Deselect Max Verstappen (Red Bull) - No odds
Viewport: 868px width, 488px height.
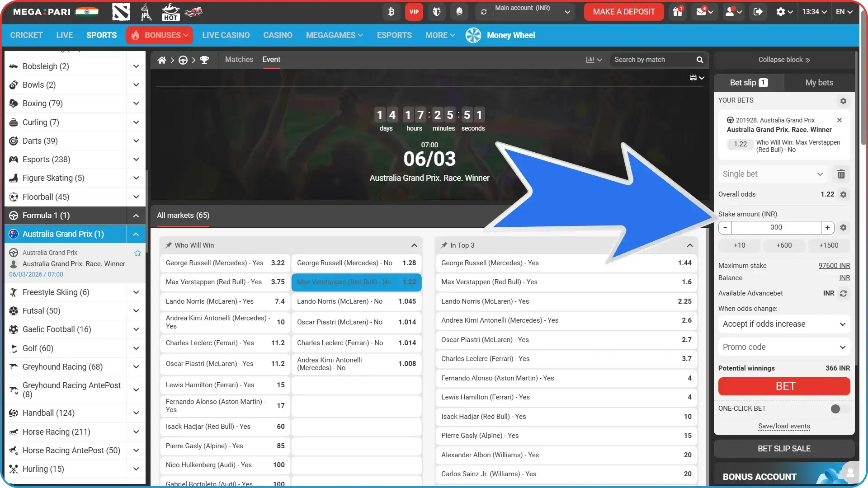pyautogui.click(x=357, y=282)
